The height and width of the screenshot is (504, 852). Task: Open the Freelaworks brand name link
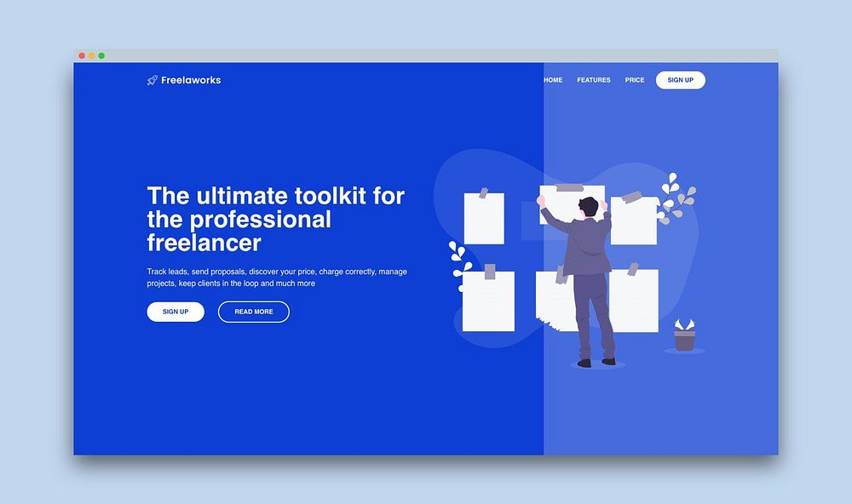(191, 80)
